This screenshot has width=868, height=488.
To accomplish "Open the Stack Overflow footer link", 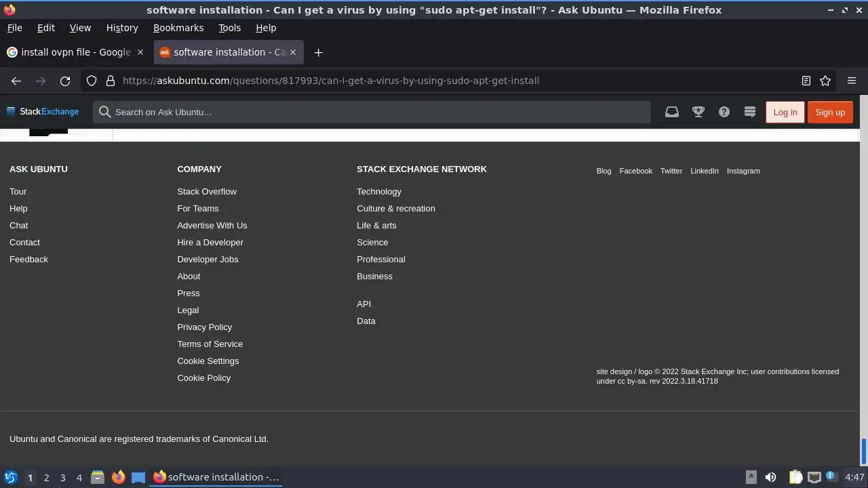I will point(207,192).
